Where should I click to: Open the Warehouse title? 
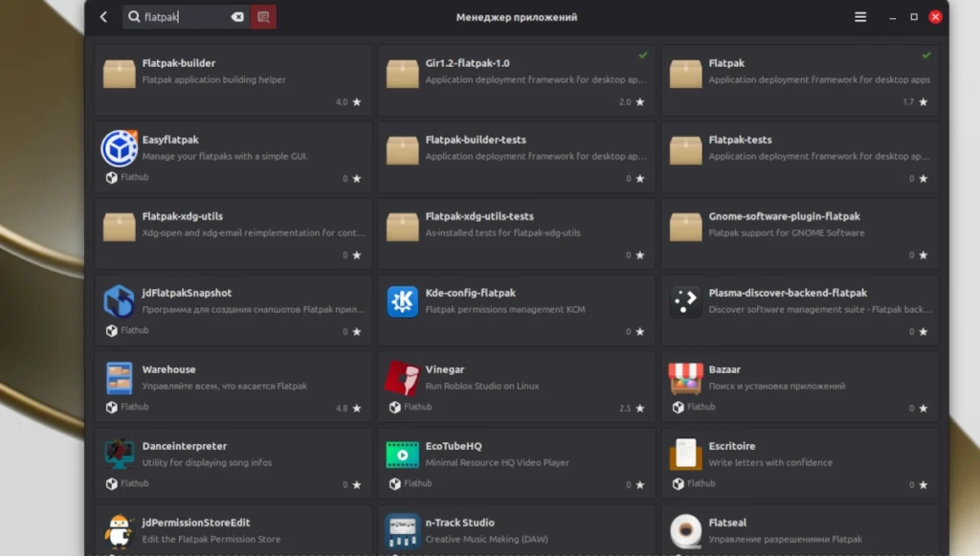[168, 369]
